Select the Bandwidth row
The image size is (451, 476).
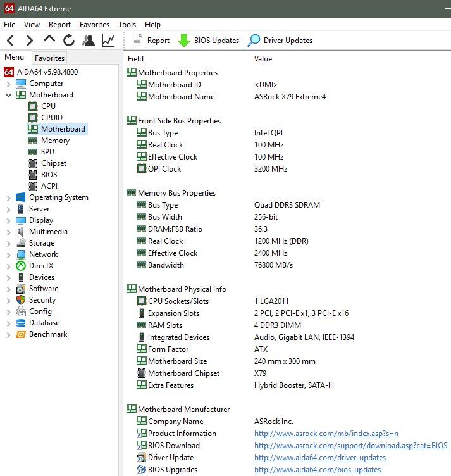(287, 265)
